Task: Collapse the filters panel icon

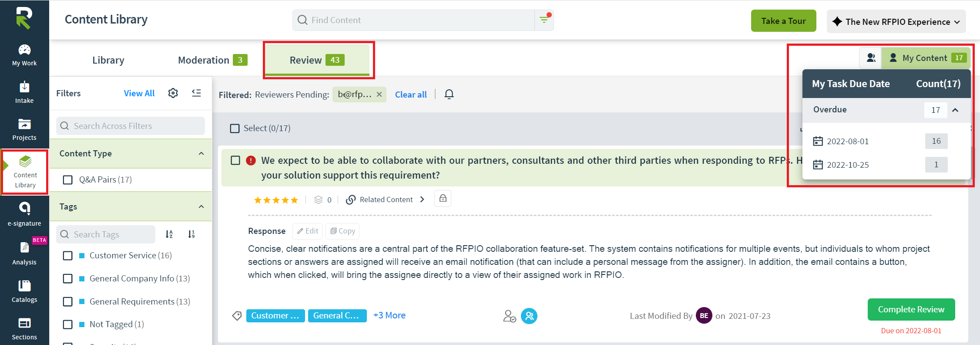Action: [197, 93]
